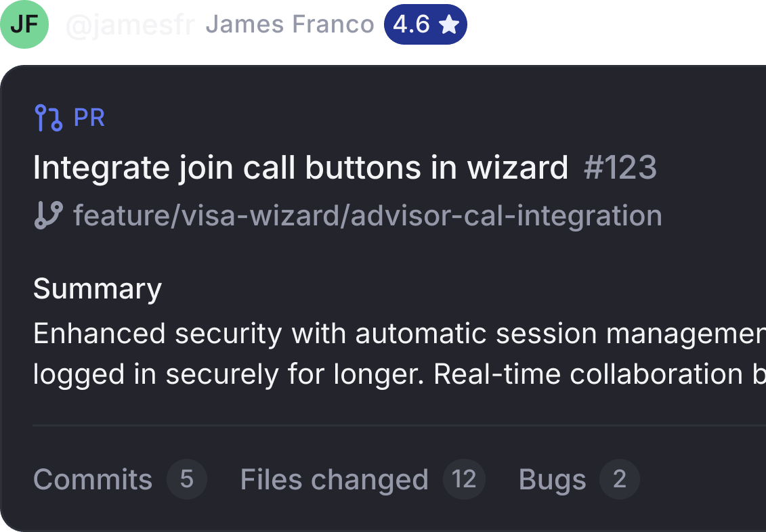This screenshot has width=766, height=532.
Task: Click the star icon in the rating badge
Action: point(449,24)
